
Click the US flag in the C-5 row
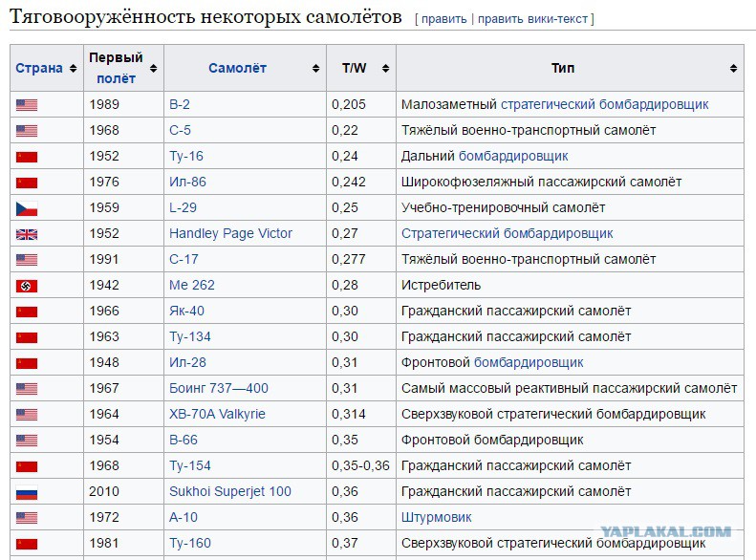pos(27,131)
